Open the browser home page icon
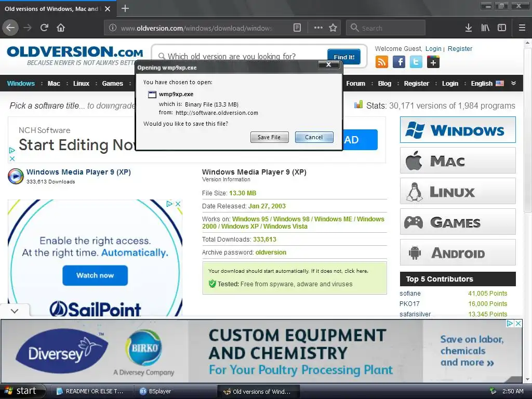This screenshot has width=532, height=399. pyautogui.click(x=61, y=28)
